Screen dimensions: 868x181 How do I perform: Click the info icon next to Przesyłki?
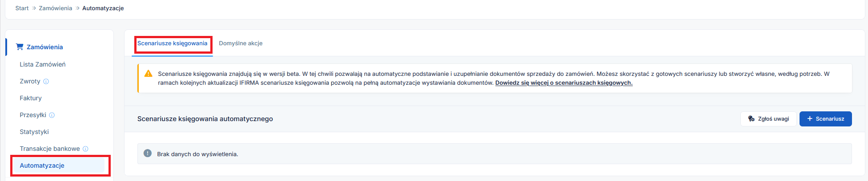[52, 115]
